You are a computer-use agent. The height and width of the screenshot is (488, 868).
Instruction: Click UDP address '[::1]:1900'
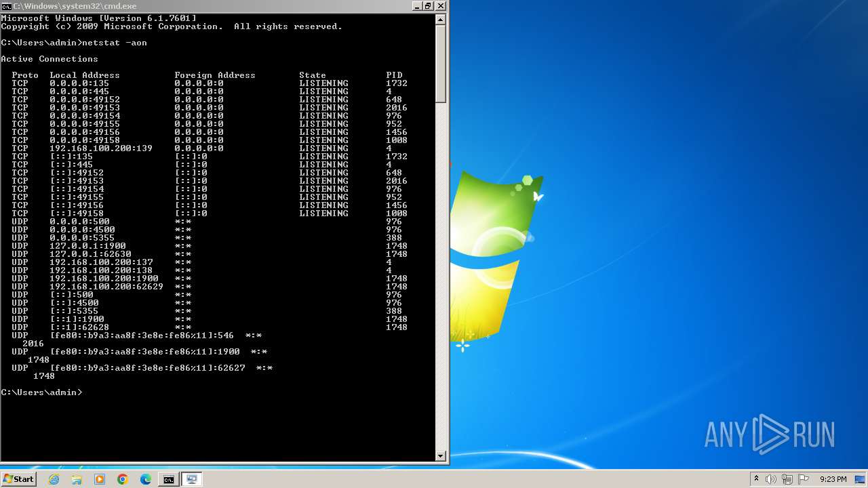pos(77,319)
